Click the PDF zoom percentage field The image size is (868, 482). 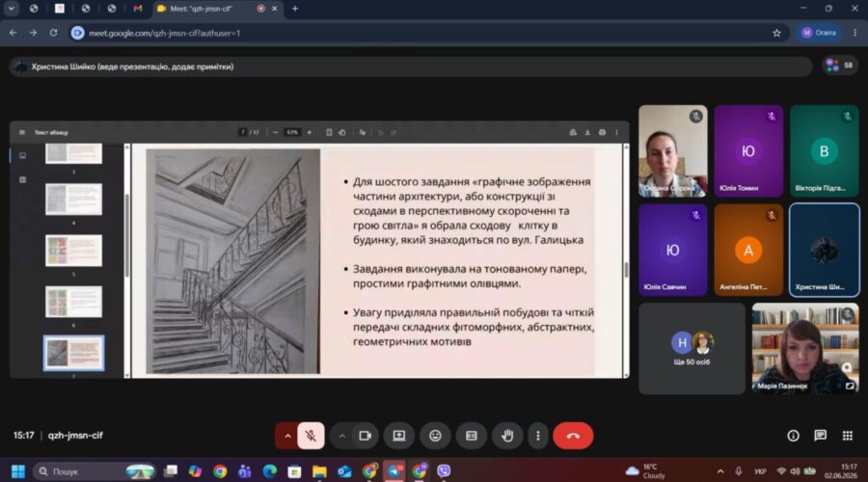pyautogui.click(x=292, y=132)
